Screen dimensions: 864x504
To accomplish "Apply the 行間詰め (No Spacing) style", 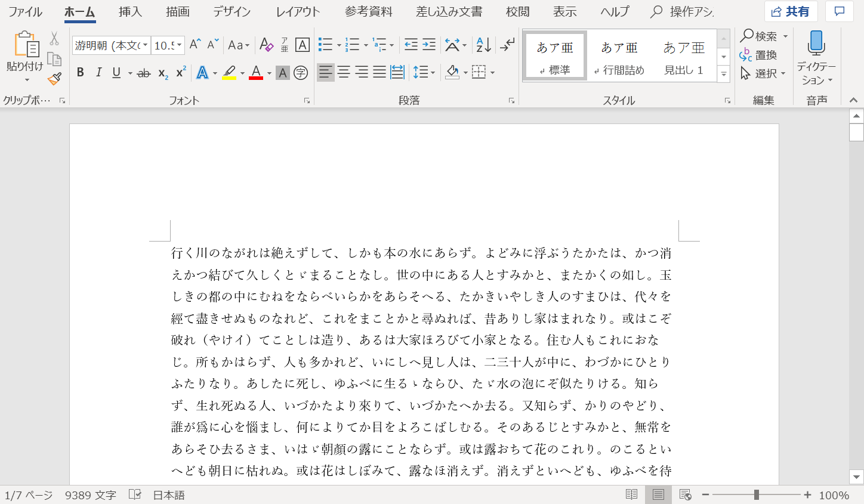I will (x=619, y=56).
